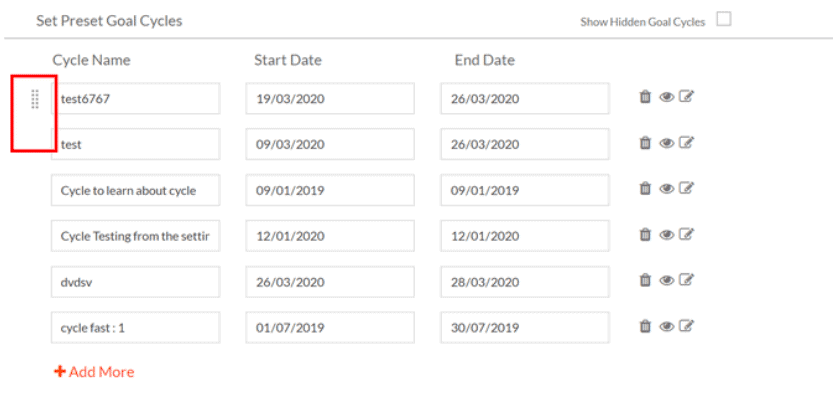The height and width of the screenshot is (393, 839).
Task: Open the end date 28/03/2020 field
Action: pos(525,282)
